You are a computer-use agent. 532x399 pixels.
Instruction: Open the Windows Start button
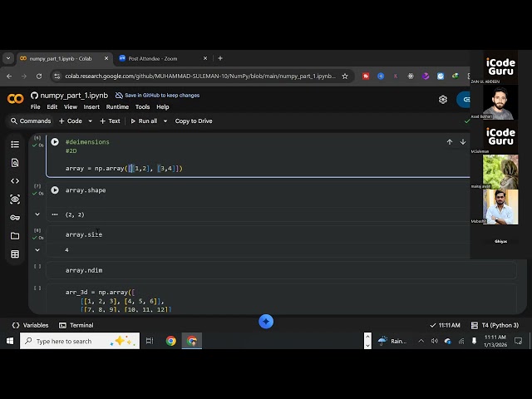[10, 341]
